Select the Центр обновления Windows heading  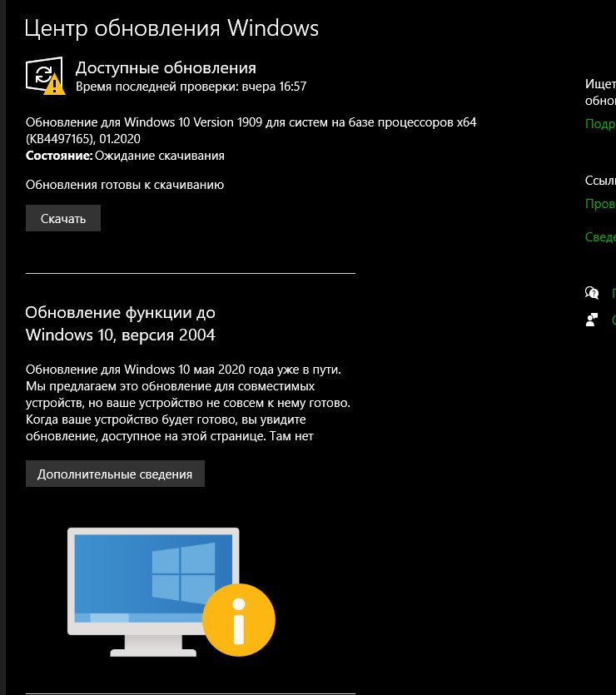[x=171, y=28]
